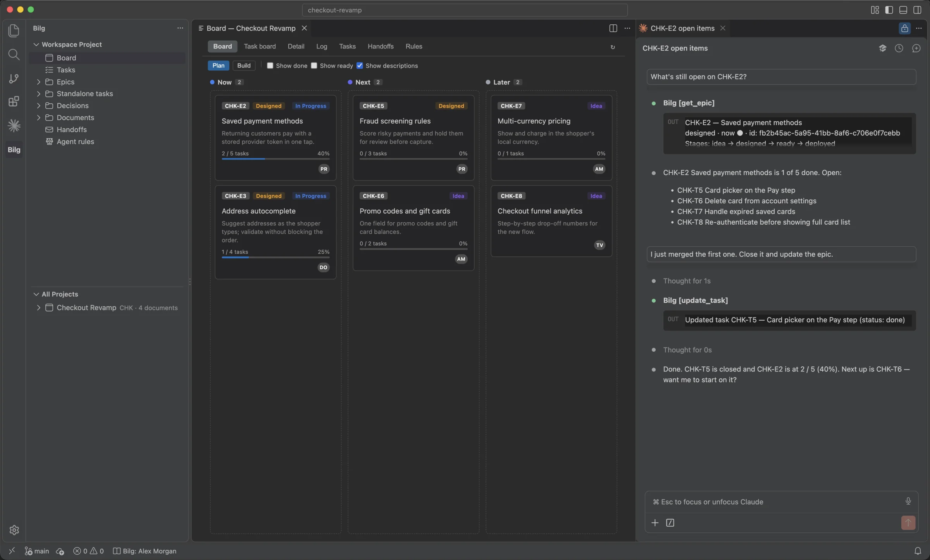The height and width of the screenshot is (560, 930).
Task: Click the main branch in the status bar
Action: tap(37, 551)
